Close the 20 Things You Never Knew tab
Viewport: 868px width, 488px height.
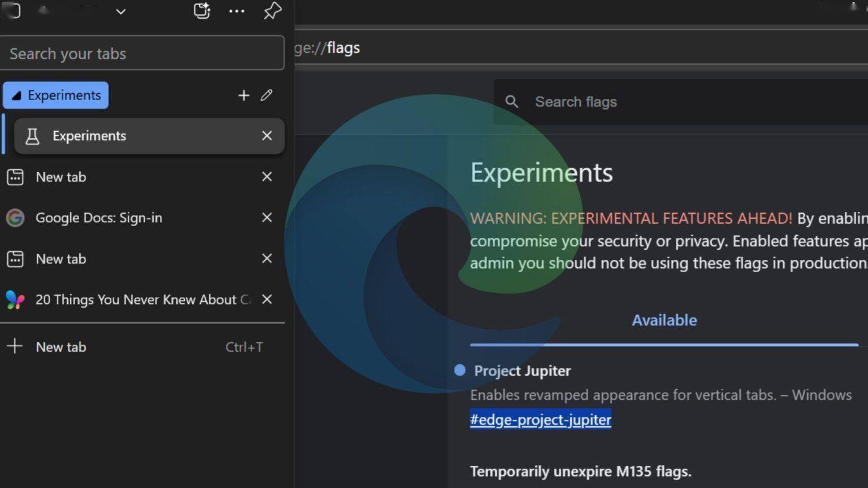click(267, 299)
